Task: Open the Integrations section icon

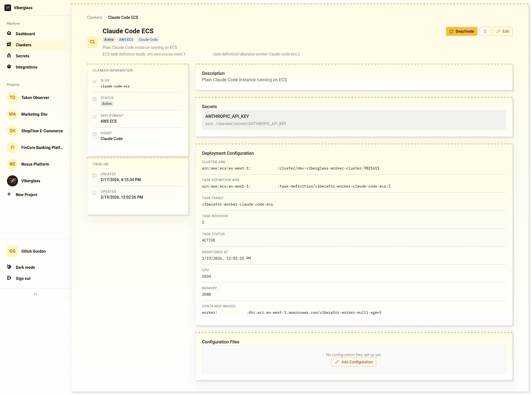Action: pyautogui.click(x=9, y=67)
